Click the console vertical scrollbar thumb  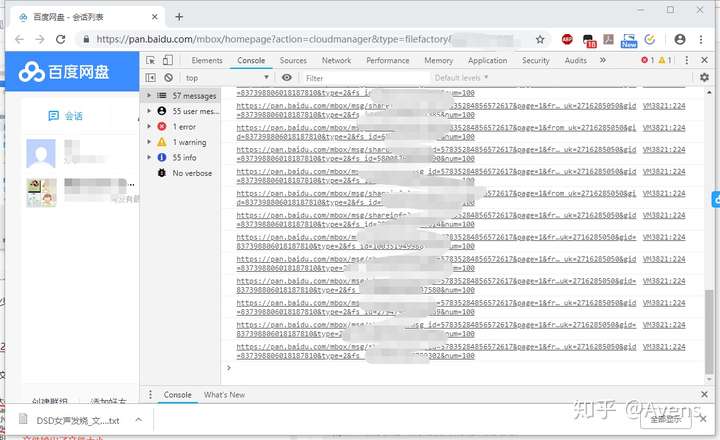coord(709,332)
